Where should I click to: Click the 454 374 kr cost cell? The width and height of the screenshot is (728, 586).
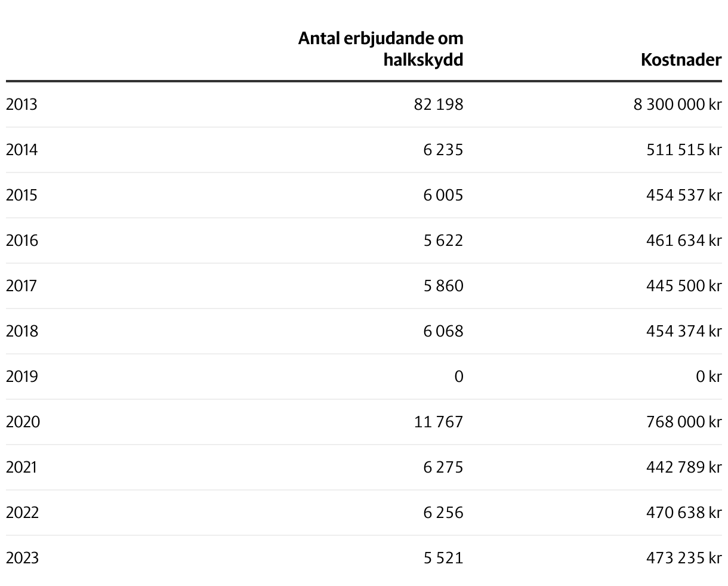pyautogui.click(x=684, y=331)
